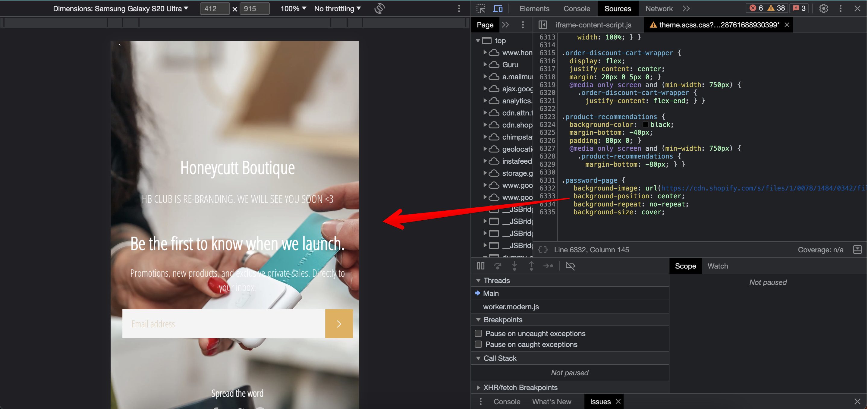
Task: Select the Scope tab
Action: point(685,266)
